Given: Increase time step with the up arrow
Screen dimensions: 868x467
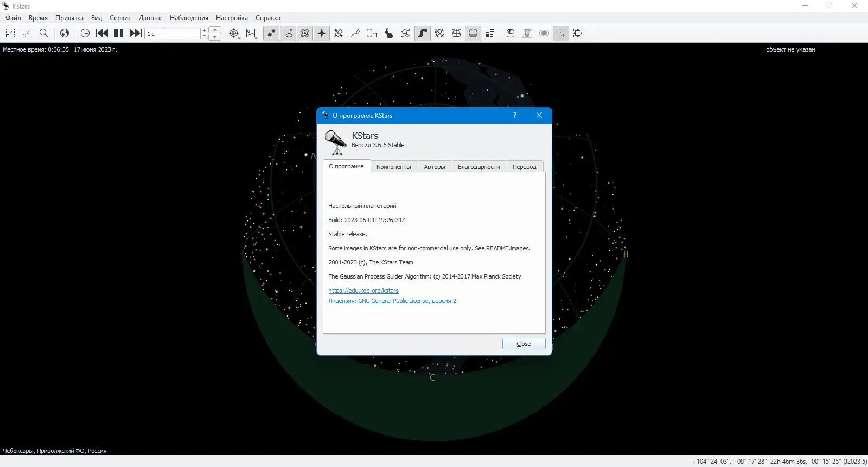Looking at the screenshot, I should click(215, 30).
